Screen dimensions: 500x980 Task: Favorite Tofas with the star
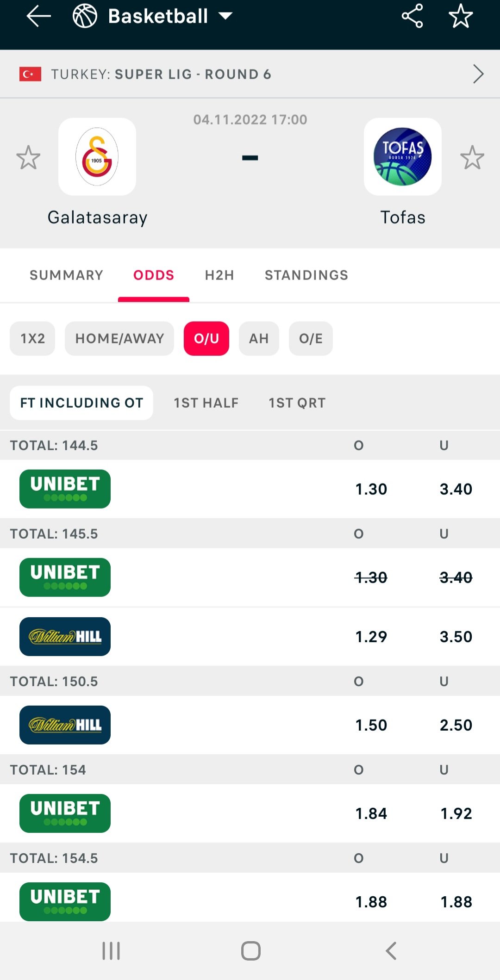[472, 157]
